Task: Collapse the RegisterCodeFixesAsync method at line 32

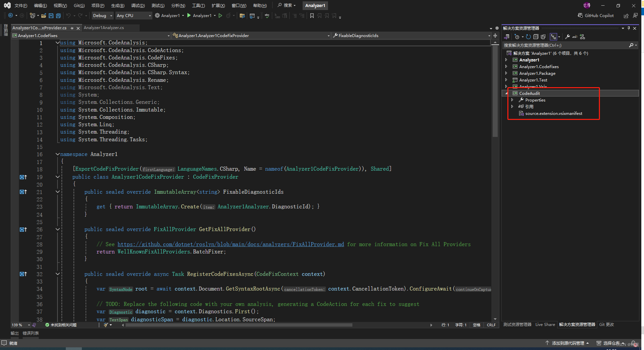Action: 57,274
